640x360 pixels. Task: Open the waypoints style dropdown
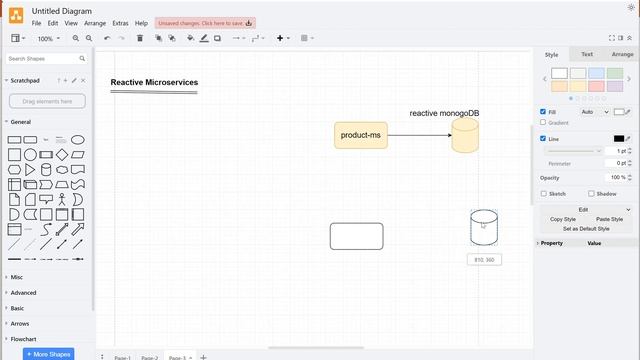258,38
